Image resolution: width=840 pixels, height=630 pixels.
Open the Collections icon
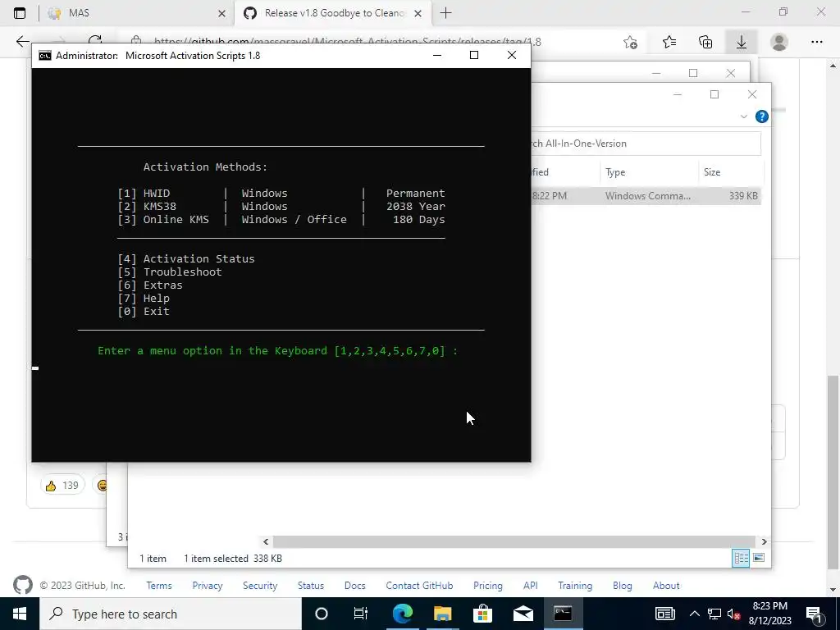pyautogui.click(x=705, y=42)
